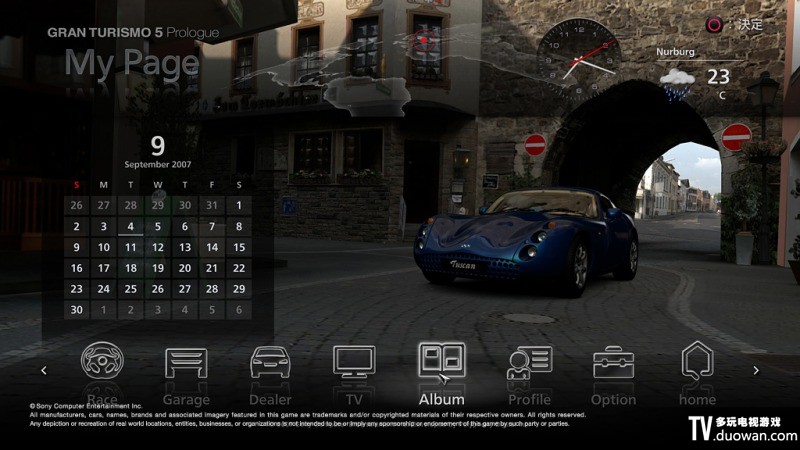Image resolution: width=800 pixels, height=450 pixels.
Task: Click the My Page title
Action: tap(132, 64)
